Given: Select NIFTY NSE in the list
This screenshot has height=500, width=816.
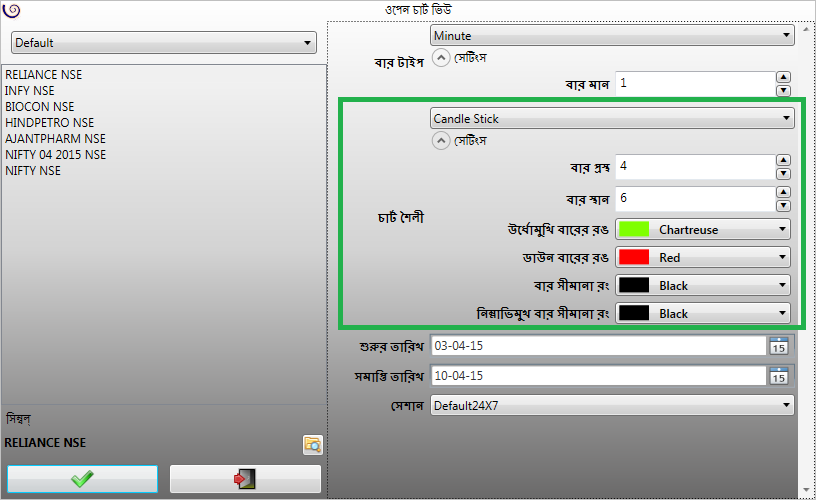Looking at the screenshot, I should (33, 171).
